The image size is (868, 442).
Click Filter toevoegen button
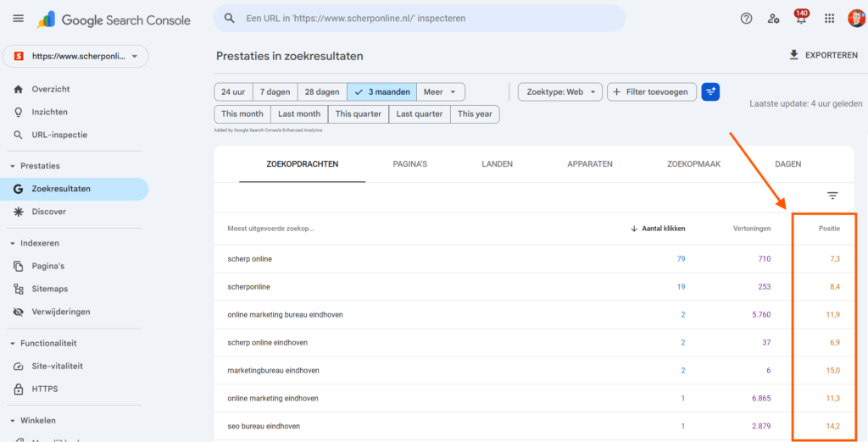coord(652,91)
